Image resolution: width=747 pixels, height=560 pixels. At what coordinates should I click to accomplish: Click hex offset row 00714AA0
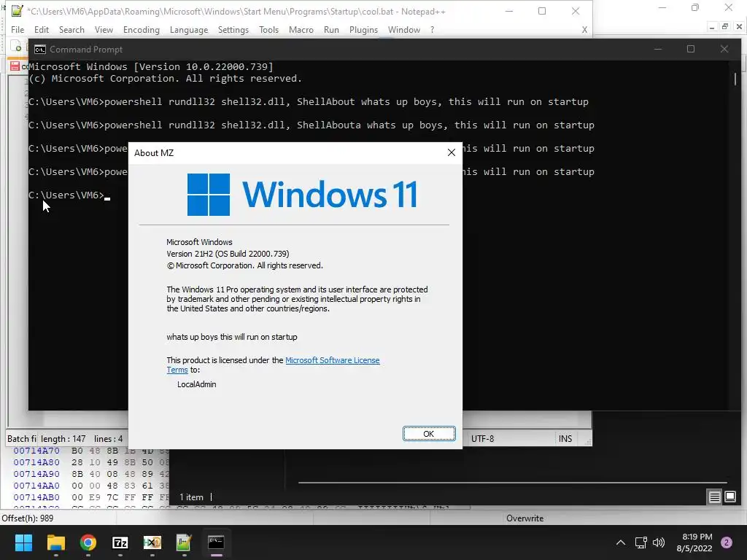pyautogui.click(x=36, y=486)
